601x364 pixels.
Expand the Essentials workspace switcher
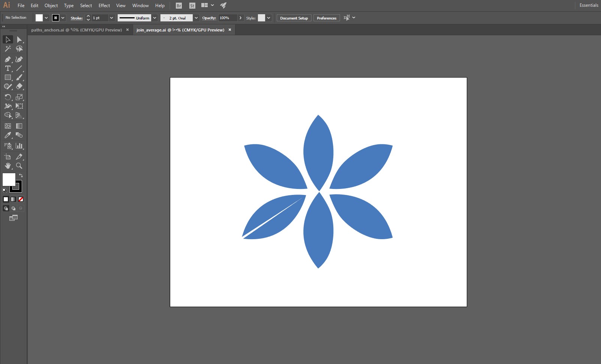589,5
